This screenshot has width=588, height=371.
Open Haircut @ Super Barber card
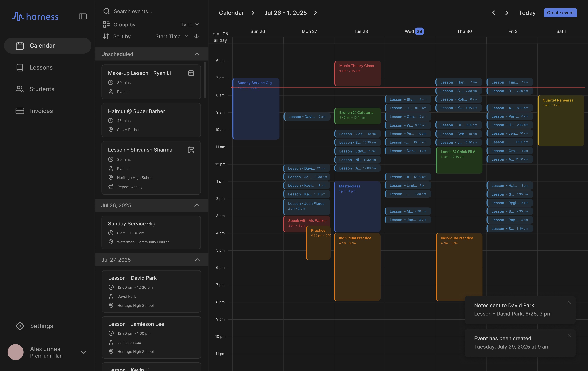(x=151, y=120)
